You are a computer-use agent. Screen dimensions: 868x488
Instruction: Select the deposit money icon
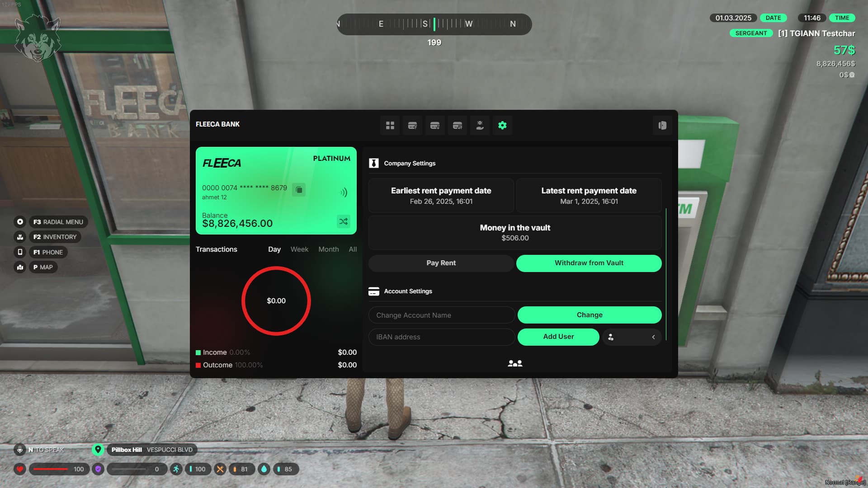point(412,126)
